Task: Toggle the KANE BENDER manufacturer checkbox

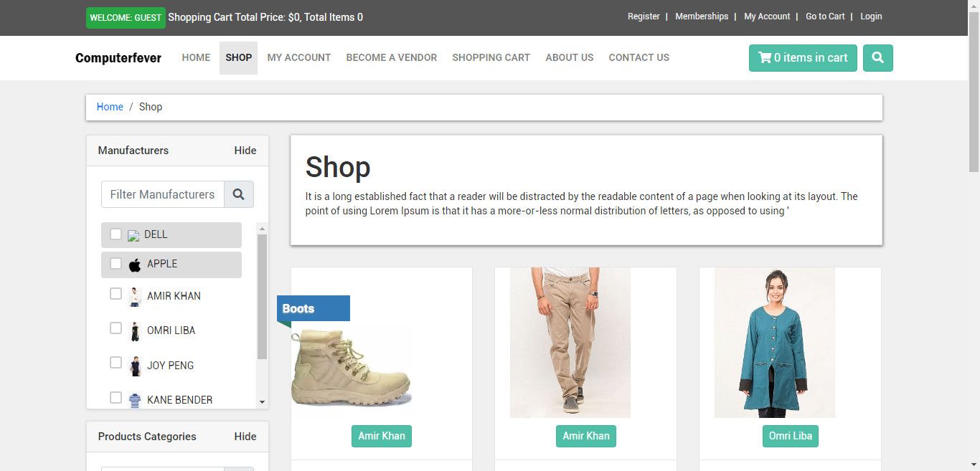Action: [116, 397]
